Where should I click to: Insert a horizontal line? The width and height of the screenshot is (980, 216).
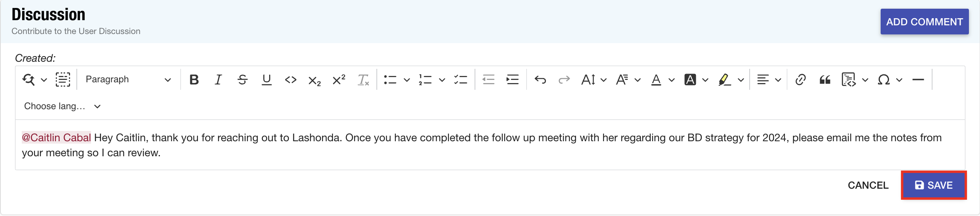pyautogui.click(x=918, y=80)
